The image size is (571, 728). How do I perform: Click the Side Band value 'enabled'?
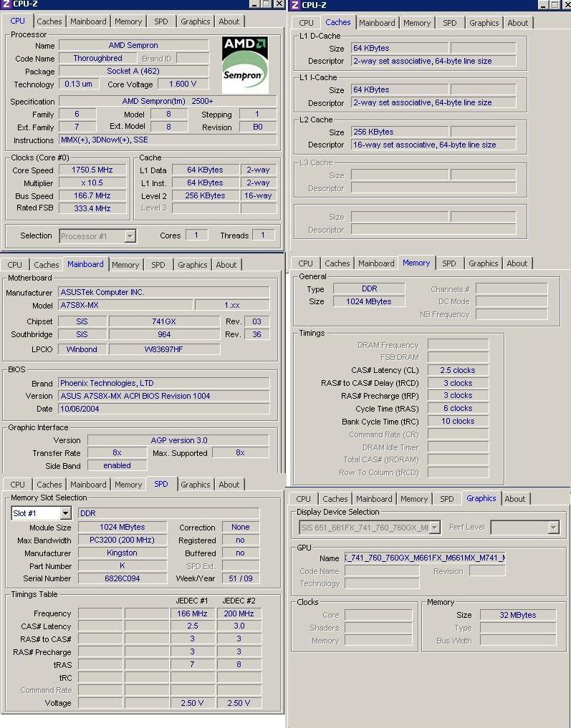(117, 466)
